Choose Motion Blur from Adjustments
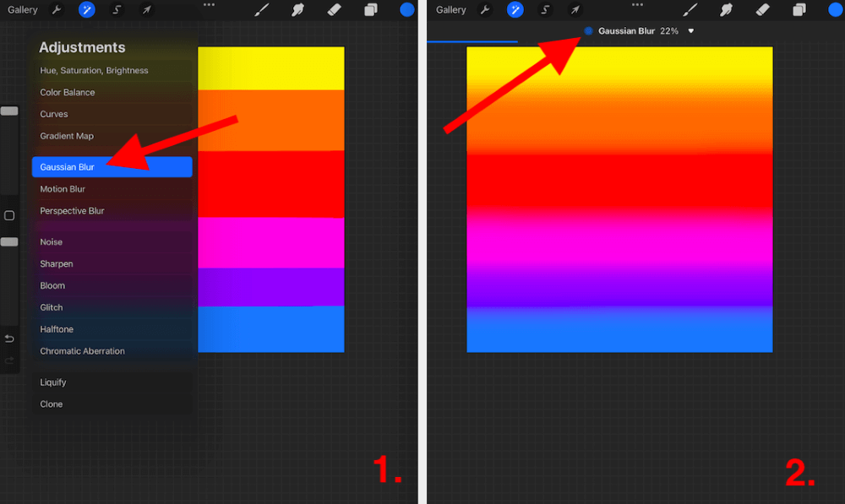 112,189
